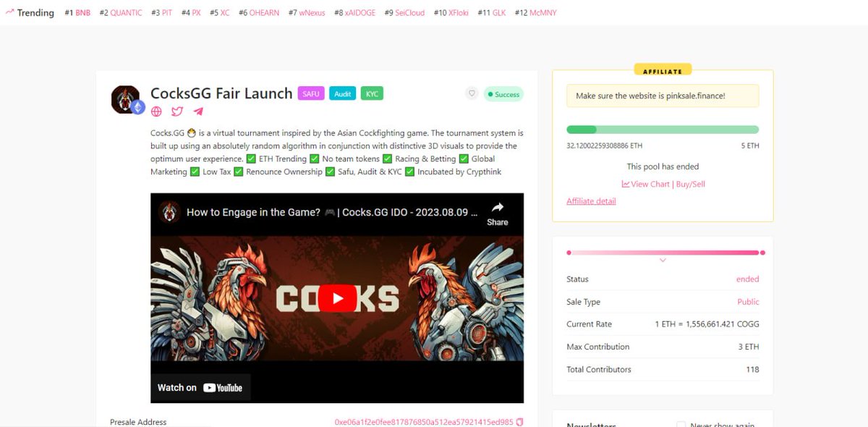Image resolution: width=868 pixels, height=427 pixels.
Task: Expand the chevron under the pink timeline
Action: click(x=663, y=261)
